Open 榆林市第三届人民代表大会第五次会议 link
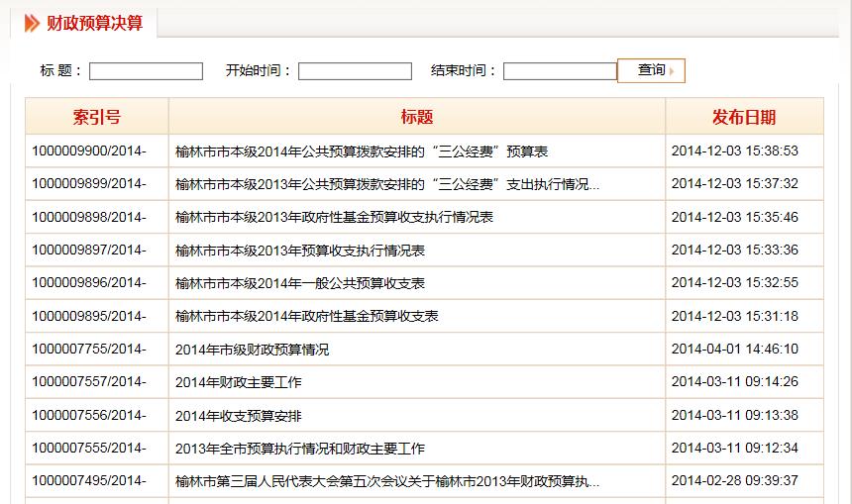The width and height of the screenshot is (852, 504). (387, 481)
